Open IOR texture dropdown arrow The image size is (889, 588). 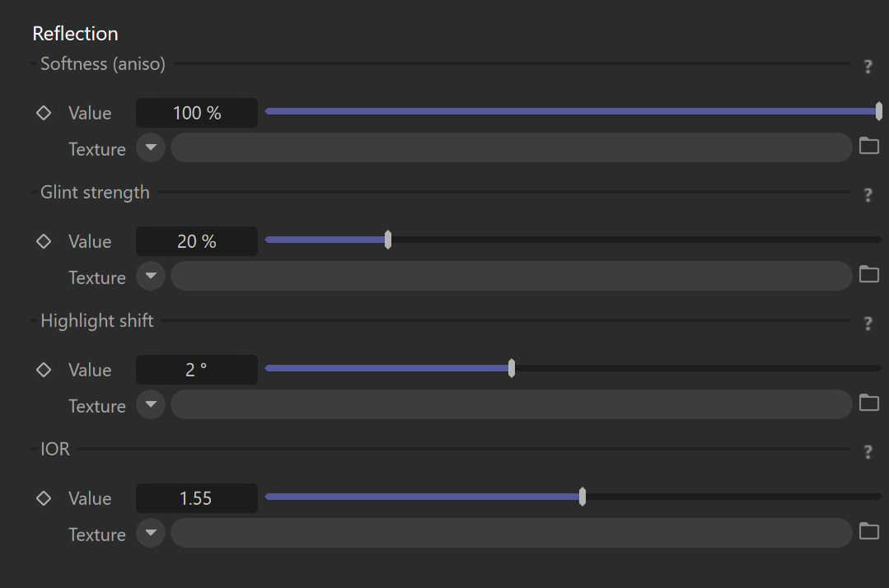[x=151, y=533]
